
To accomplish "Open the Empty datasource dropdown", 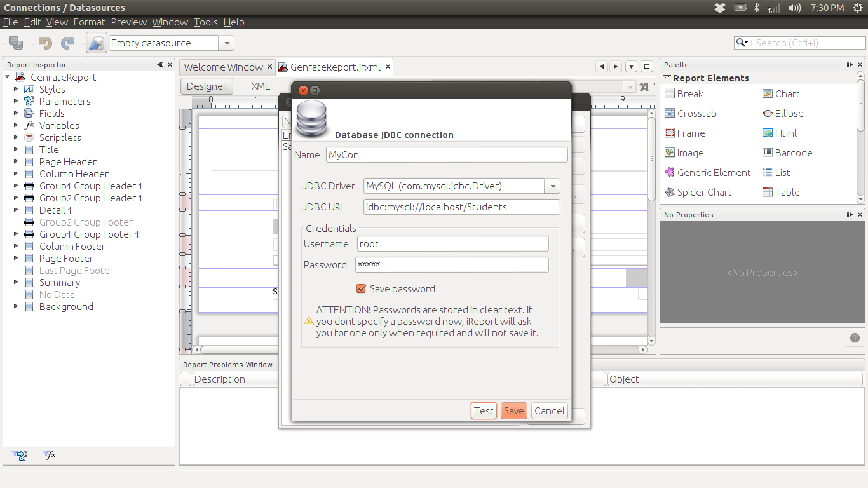I will point(227,43).
